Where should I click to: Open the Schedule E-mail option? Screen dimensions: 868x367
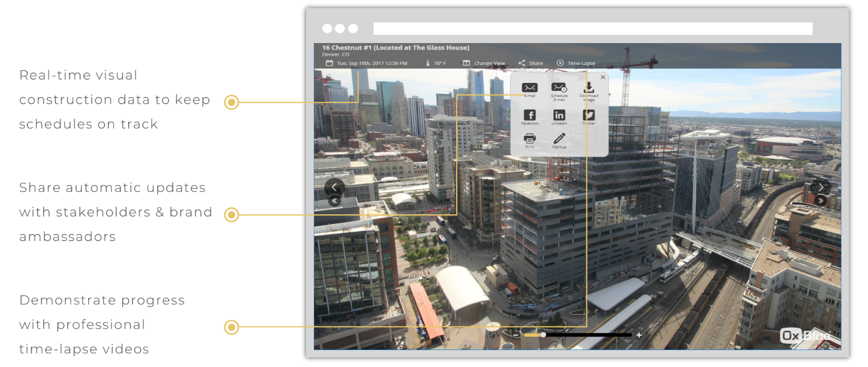tap(559, 91)
